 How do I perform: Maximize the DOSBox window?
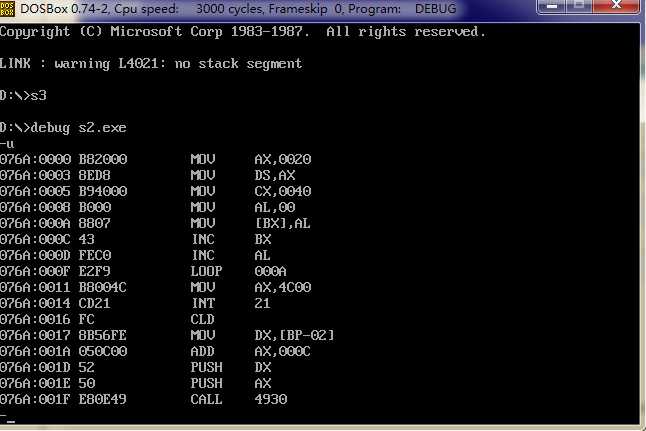pyautogui.click(x=578, y=6)
